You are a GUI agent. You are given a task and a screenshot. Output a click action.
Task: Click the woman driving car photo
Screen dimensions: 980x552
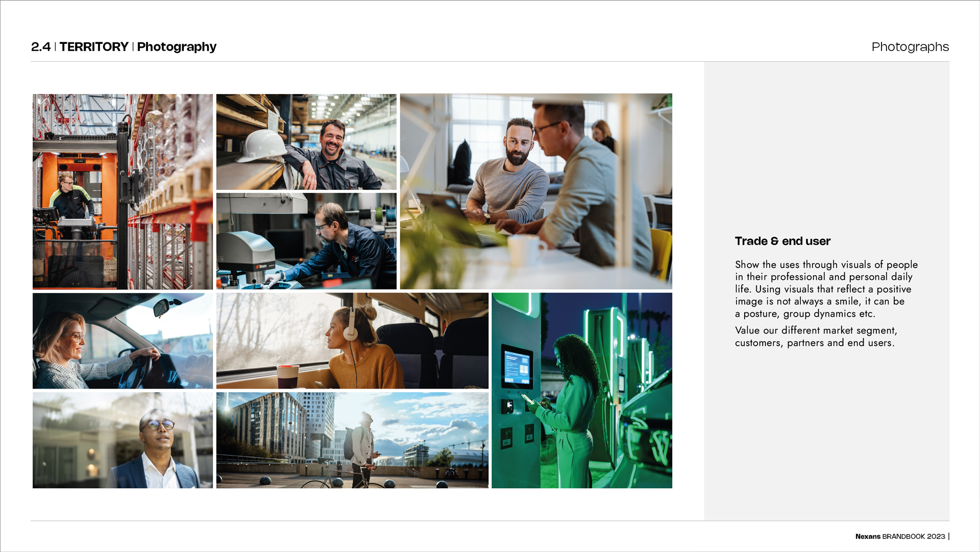pyautogui.click(x=122, y=341)
